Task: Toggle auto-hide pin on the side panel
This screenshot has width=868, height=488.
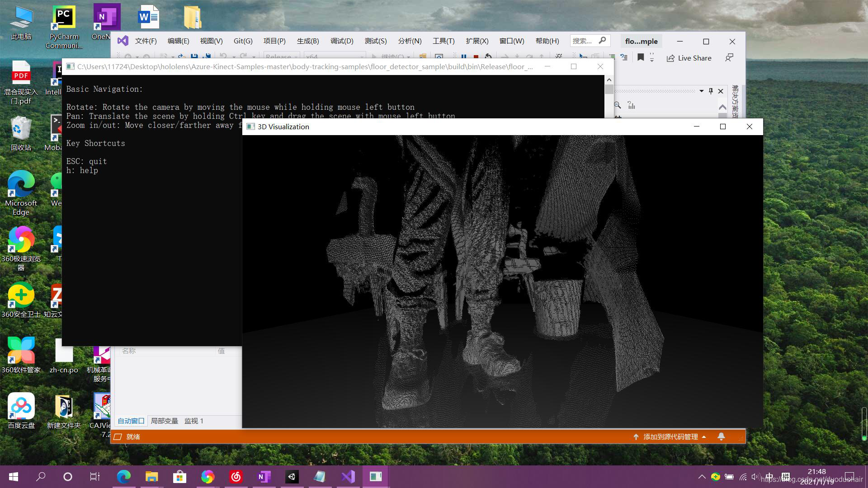Action: point(711,91)
